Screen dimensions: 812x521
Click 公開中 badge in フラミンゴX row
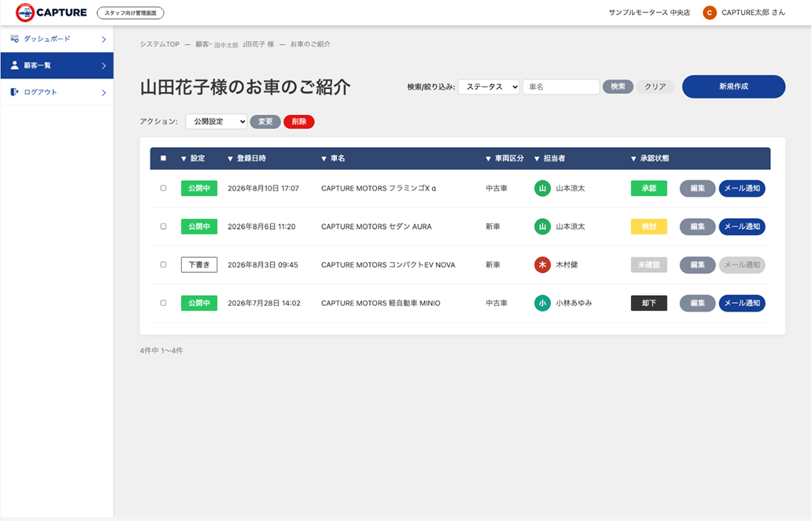tap(199, 188)
